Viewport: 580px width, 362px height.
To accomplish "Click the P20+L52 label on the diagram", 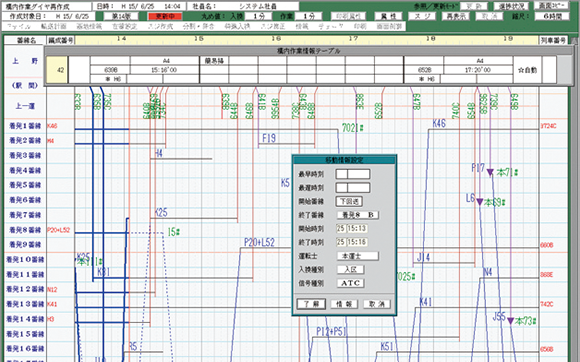I will tap(259, 242).
